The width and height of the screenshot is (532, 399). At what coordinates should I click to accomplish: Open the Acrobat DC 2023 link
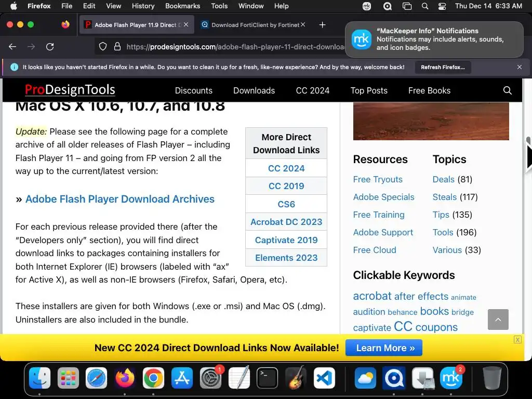click(286, 222)
